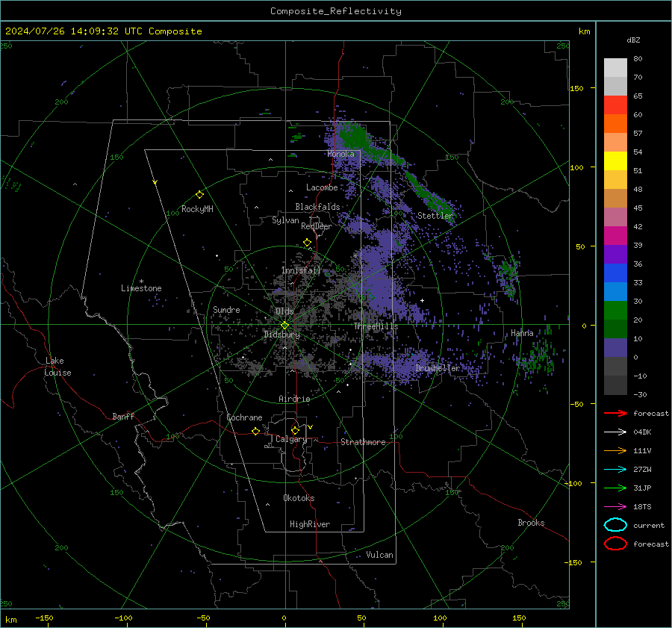
Task: Click the Blackfalds label on map
Action: (x=317, y=207)
